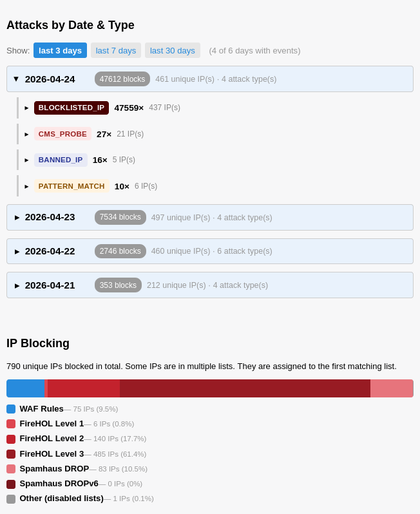The width and height of the screenshot is (420, 514).
Task: Expand the 2026-04-23 date row
Action: click(x=17, y=218)
